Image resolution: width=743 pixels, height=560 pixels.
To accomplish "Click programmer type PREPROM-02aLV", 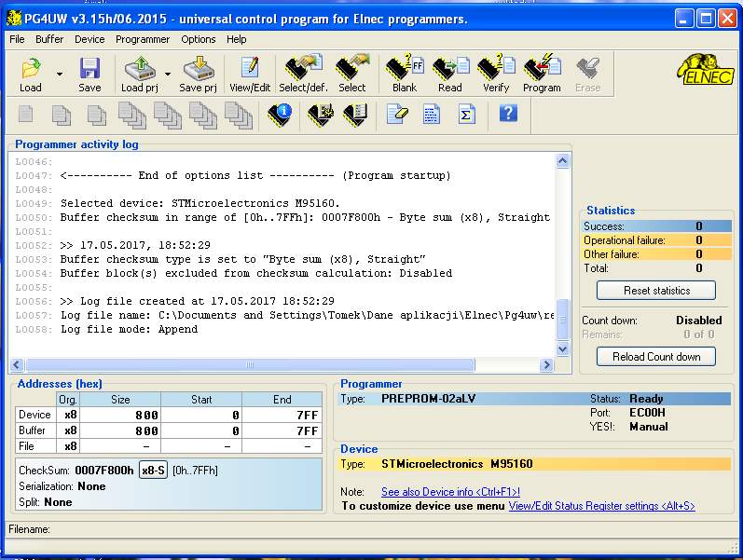I will (428, 399).
